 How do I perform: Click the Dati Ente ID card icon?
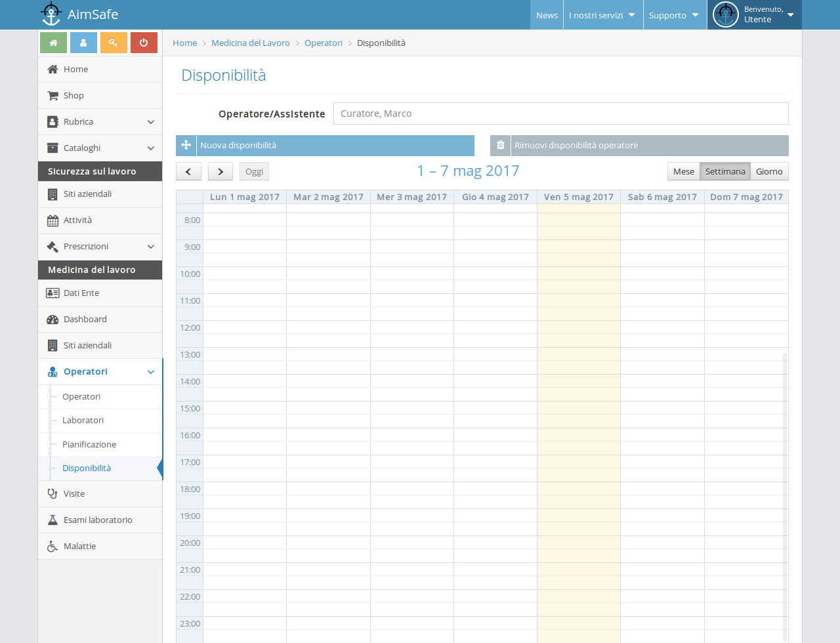point(52,293)
